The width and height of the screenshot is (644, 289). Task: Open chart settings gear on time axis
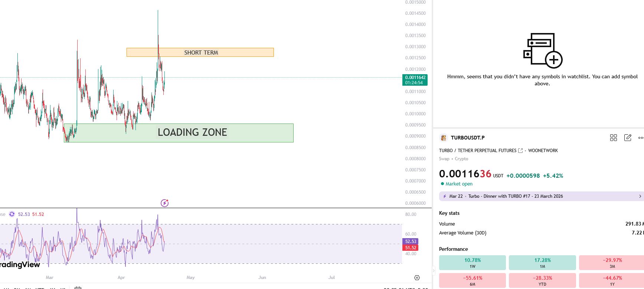coord(417,277)
